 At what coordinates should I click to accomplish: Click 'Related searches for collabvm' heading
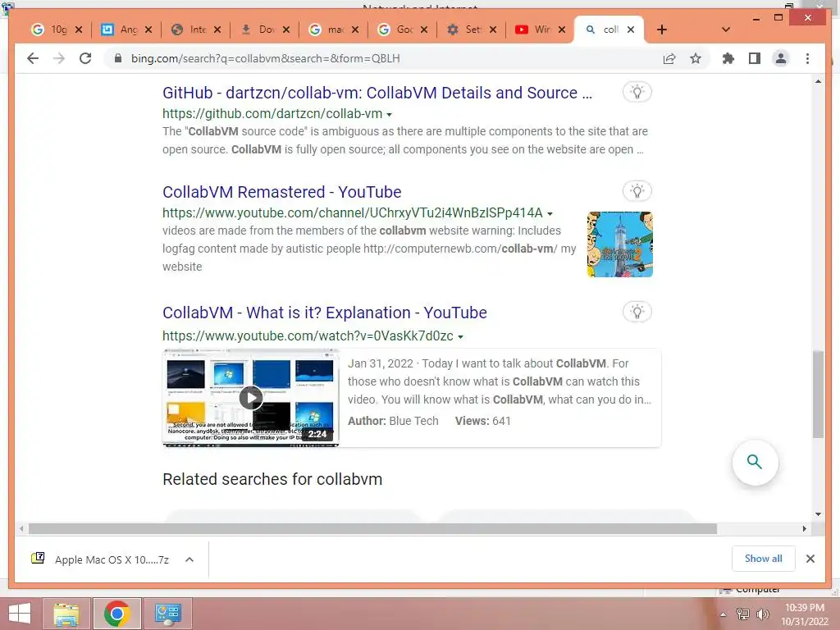(x=272, y=479)
